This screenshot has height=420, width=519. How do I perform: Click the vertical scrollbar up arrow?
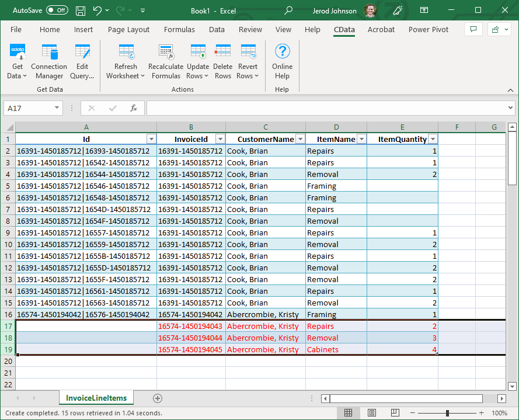(x=513, y=127)
